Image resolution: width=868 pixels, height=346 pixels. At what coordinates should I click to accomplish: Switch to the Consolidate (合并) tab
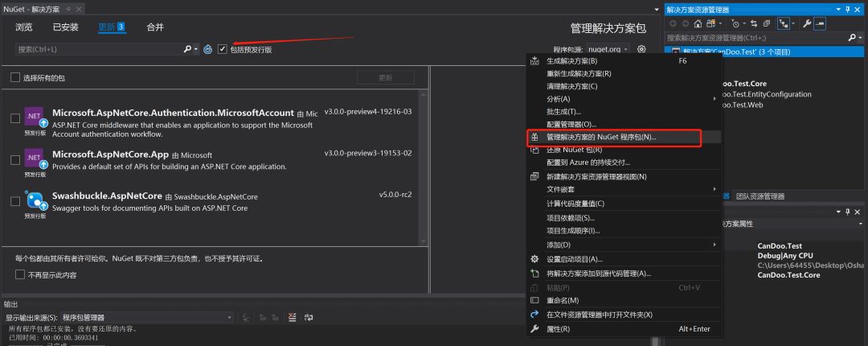click(155, 27)
